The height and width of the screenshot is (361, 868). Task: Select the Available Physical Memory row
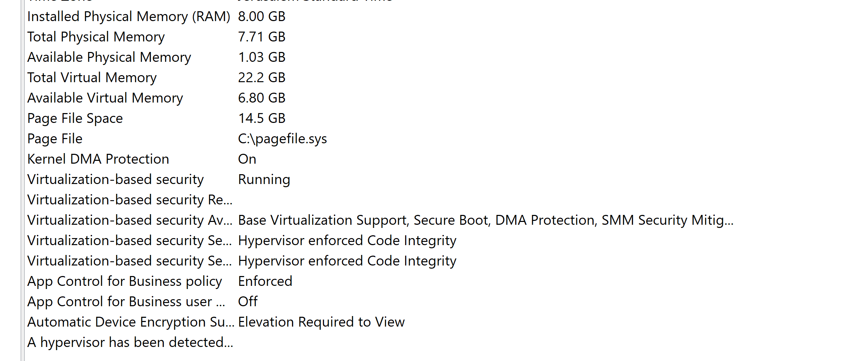click(x=109, y=57)
